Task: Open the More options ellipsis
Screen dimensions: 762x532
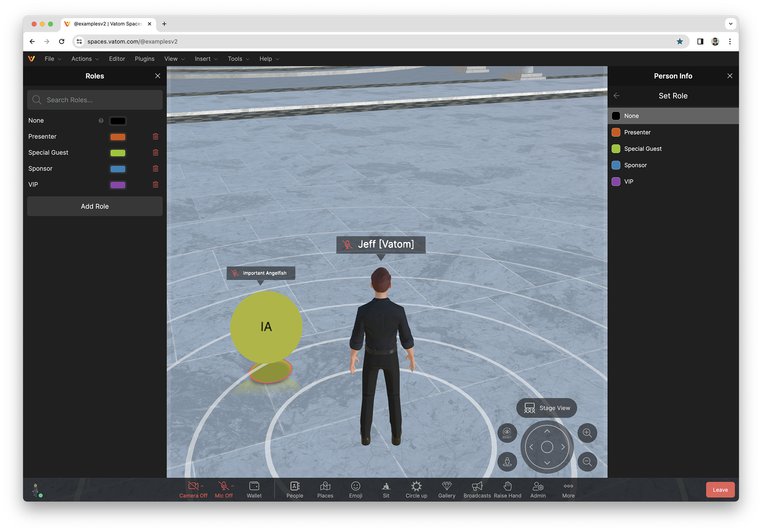Action: click(568, 490)
